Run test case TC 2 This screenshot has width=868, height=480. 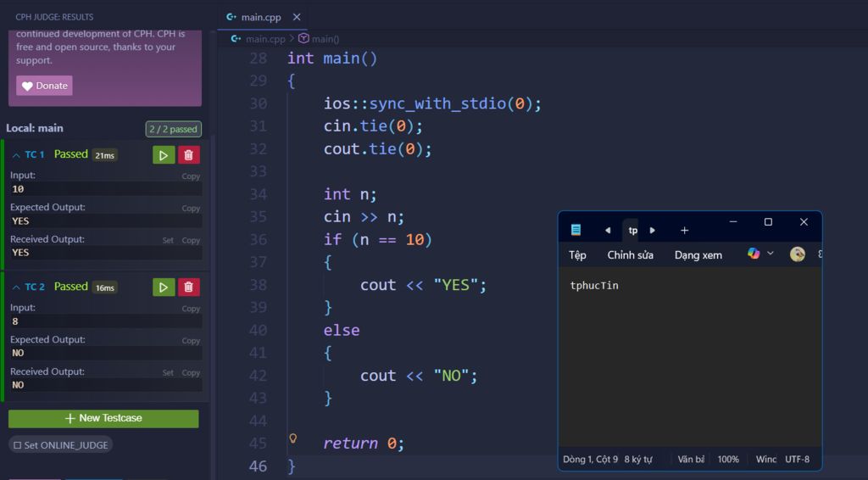tap(164, 287)
